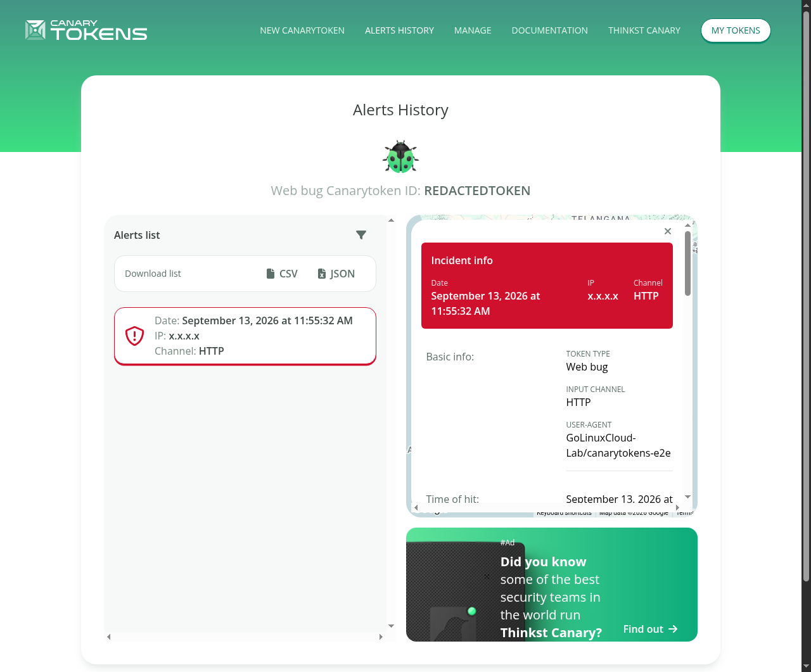Click the x.x.x.x IP in Incident info
The image size is (811, 672).
pos(603,296)
